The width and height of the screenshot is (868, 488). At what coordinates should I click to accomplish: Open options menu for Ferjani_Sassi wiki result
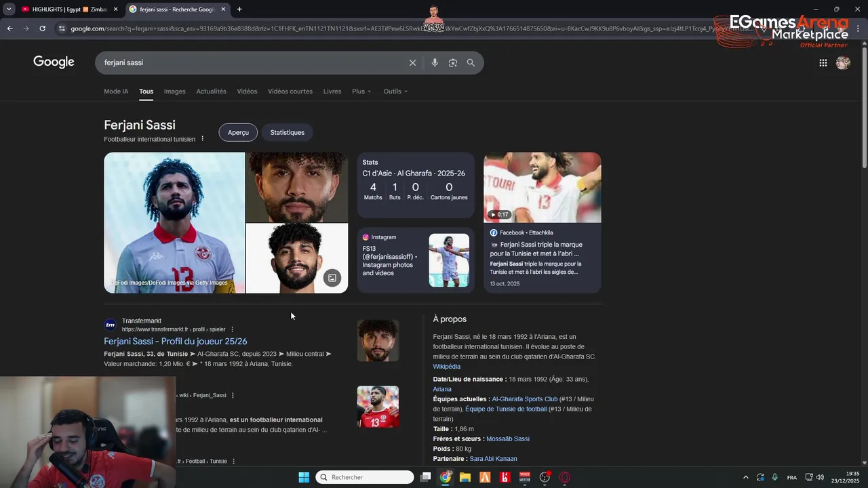point(233,395)
